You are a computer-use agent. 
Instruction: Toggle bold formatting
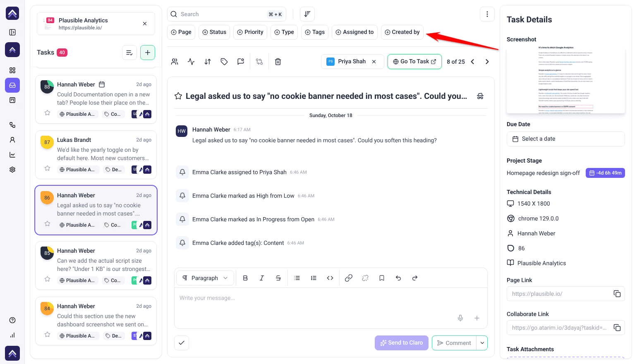coord(245,278)
